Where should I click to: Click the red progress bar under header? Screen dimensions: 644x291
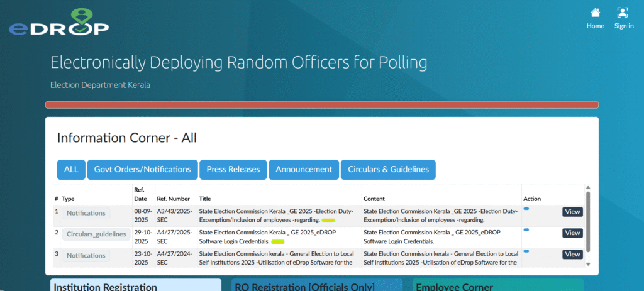click(x=321, y=105)
